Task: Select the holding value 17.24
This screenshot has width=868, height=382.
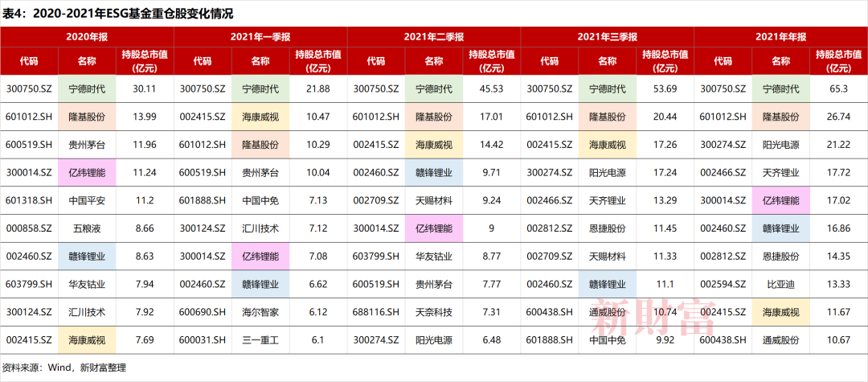Action: (665, 173)
